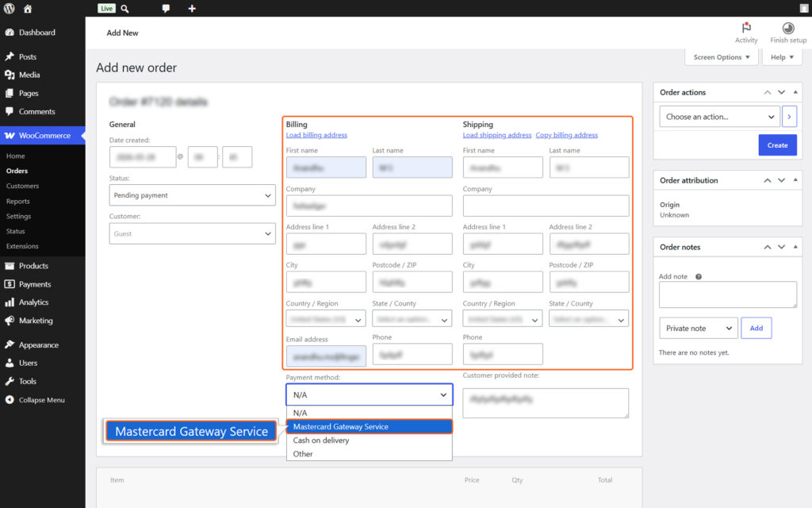
Task: Toggle Order notes panel collapse triangle
Action: pyautogui.click(x=795, y=248)
